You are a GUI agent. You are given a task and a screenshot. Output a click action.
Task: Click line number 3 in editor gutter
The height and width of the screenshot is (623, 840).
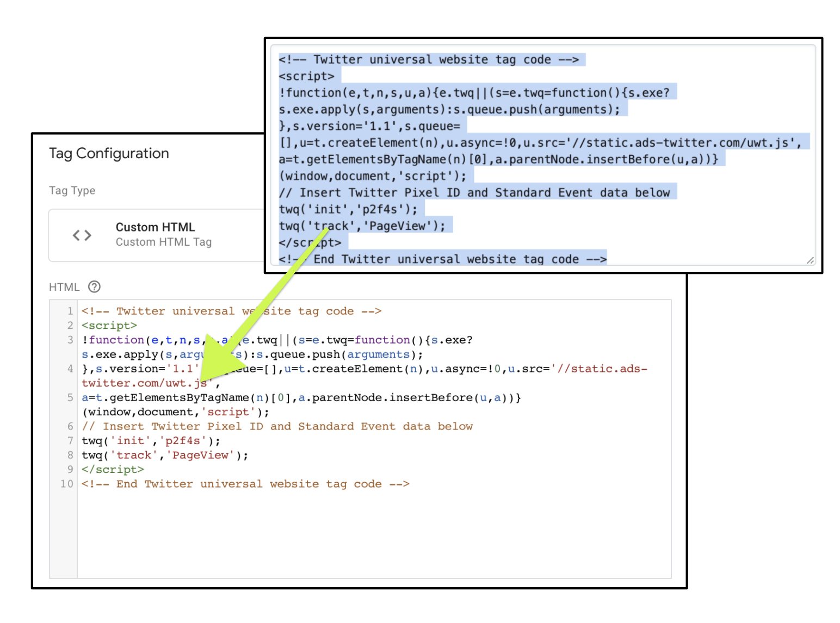tap(70, 340)
